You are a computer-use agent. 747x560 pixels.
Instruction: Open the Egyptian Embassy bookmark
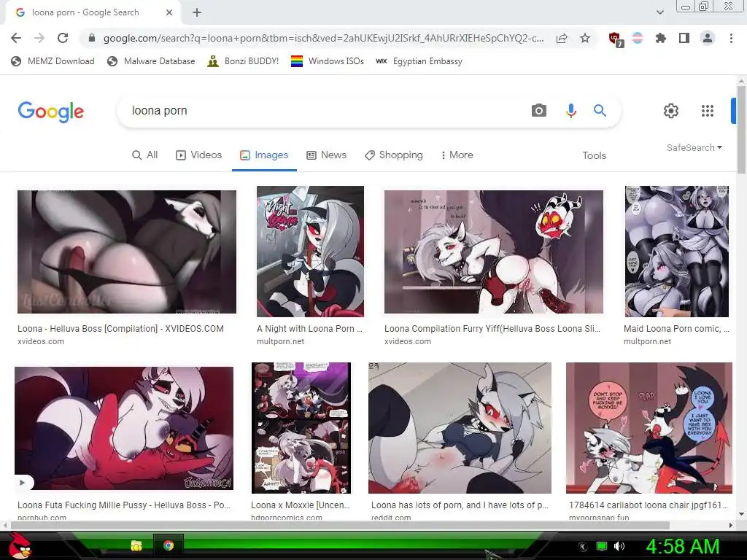click(419, 61)
